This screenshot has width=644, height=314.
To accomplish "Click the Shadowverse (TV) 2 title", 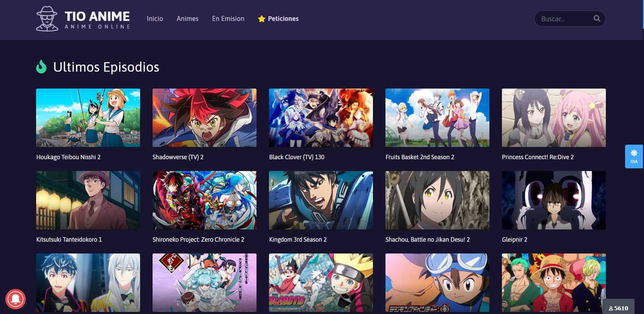I will pos(178,157).
